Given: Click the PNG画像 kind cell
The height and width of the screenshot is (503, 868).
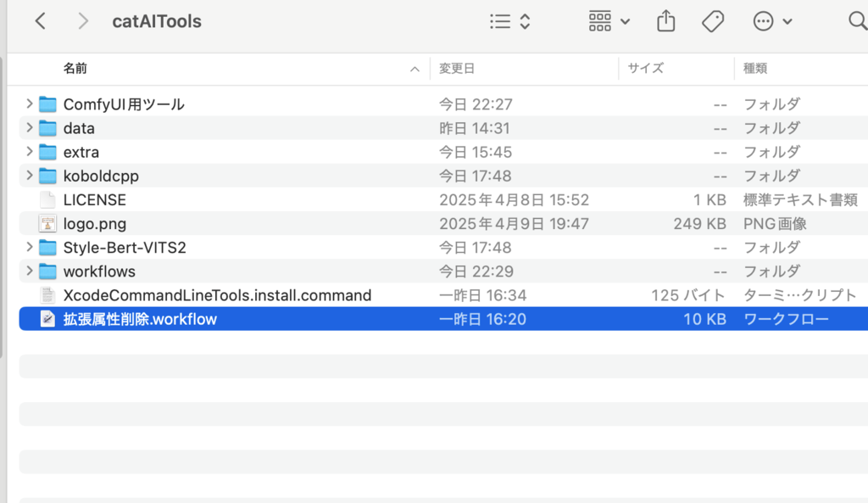Looking at the screenshot, I should tap(775, 223).
